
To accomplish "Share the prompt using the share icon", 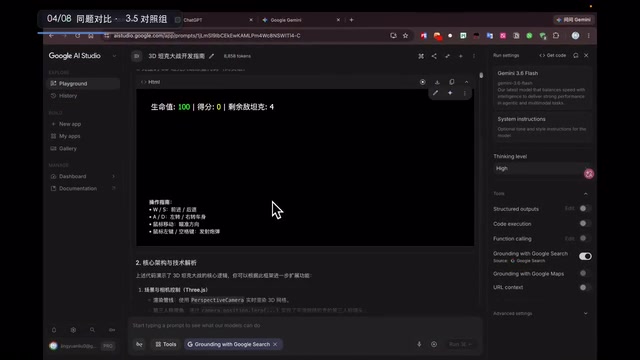I will (434, 56).
